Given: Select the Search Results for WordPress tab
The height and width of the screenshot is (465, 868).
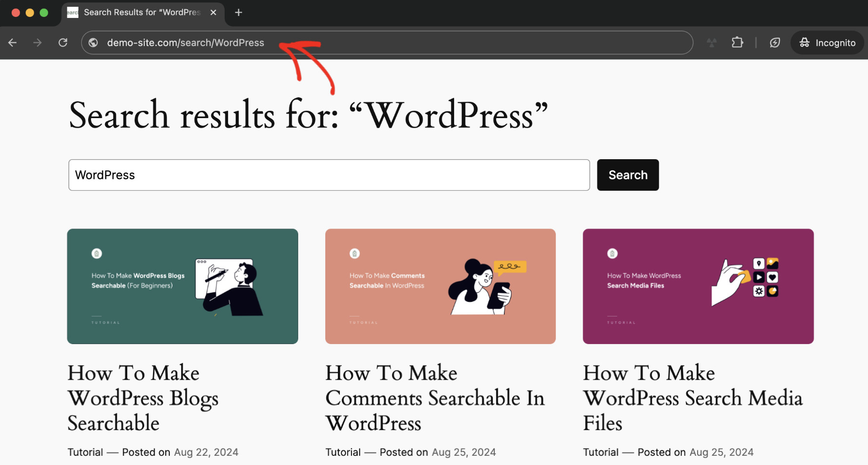Looking at the screenshot, I should tap(143, 13).
